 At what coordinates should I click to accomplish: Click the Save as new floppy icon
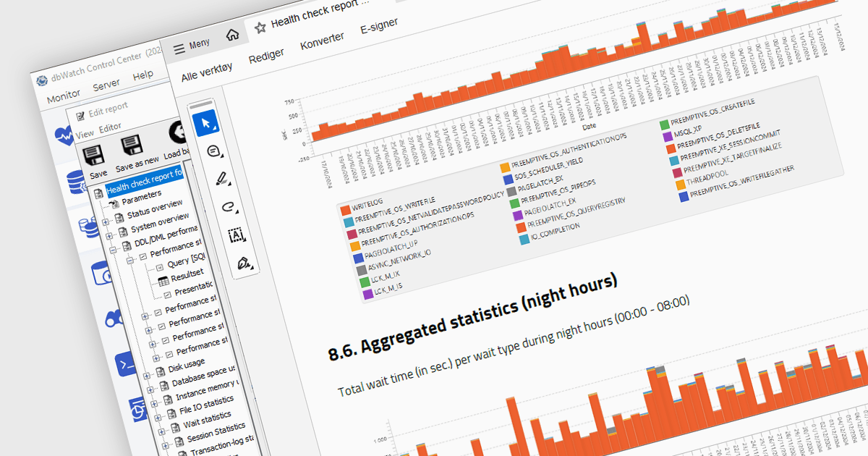click(132, 145)
